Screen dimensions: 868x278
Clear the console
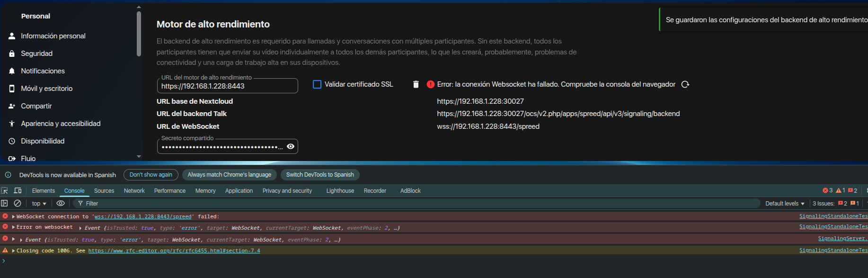click(x=18, y=203)
